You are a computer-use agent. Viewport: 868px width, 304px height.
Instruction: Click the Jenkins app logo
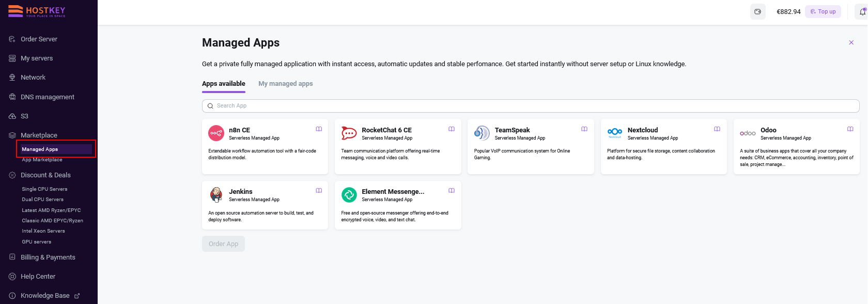pyautogui.click(x=216, y=195)
